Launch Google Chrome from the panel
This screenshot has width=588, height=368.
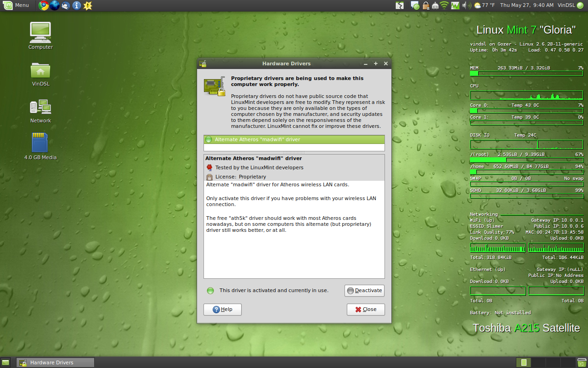click(x=44, y=6)
